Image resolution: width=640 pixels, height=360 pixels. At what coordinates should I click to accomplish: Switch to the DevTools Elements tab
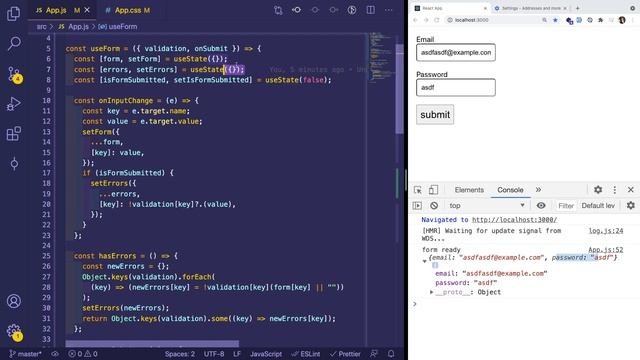(469, 190)
